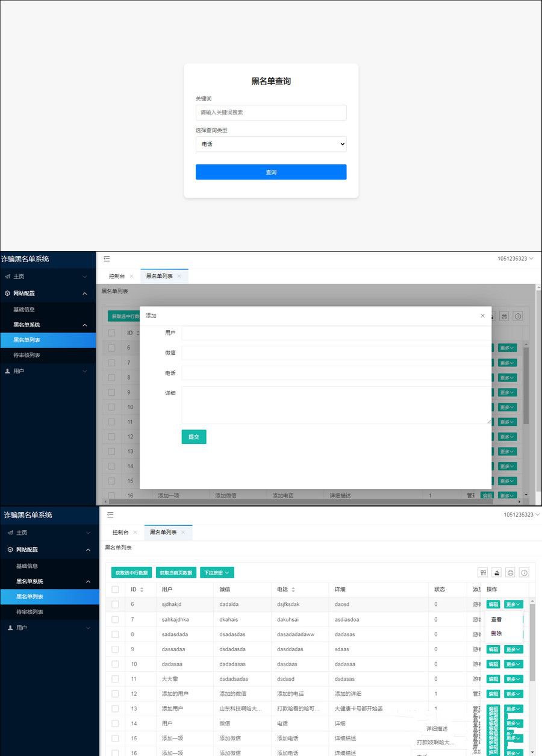Click the table scrollbar beside the 更多 buttons

point(532,639)
